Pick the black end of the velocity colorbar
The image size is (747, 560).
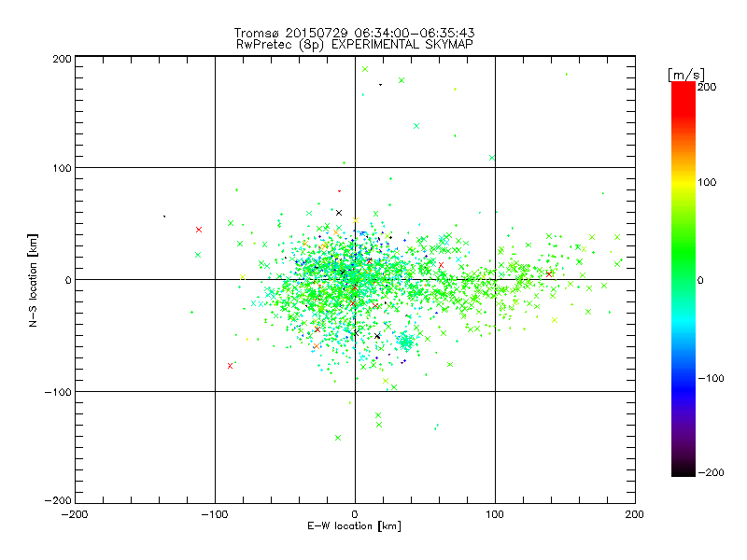coord(684,469)
